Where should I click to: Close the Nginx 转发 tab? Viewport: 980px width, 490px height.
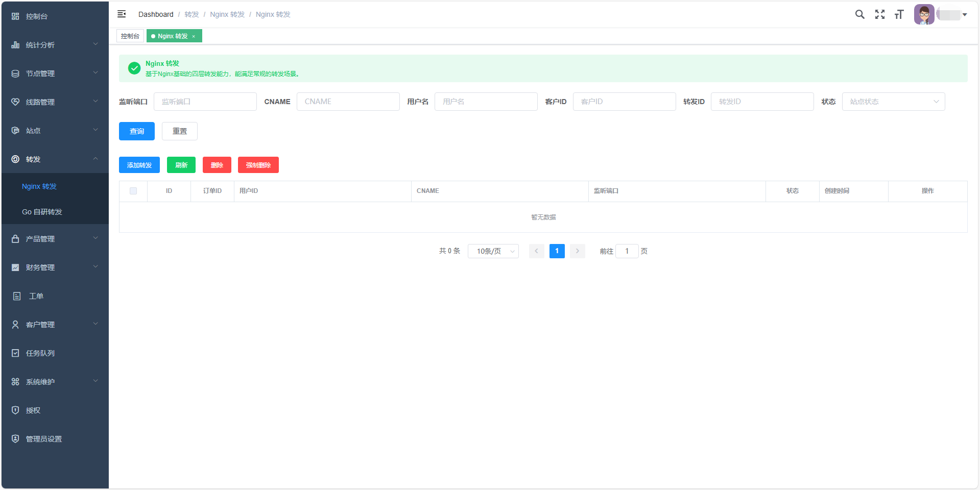point(194,36)
